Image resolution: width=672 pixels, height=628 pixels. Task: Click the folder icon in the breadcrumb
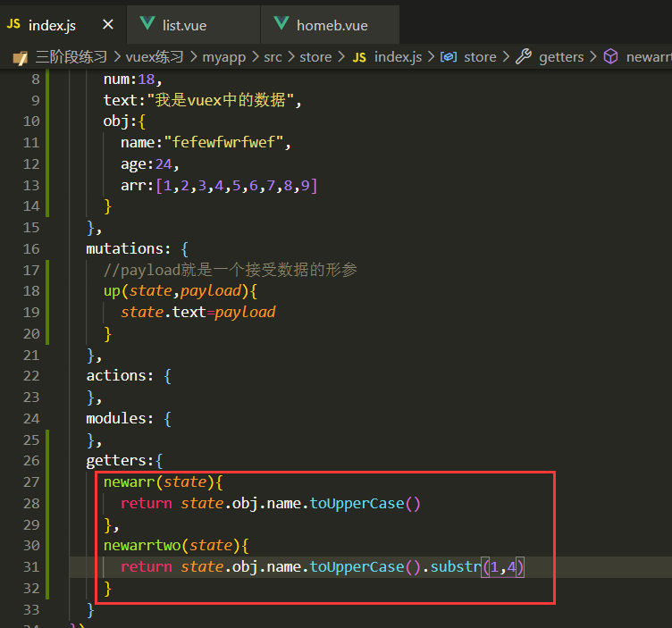[21, 57]
